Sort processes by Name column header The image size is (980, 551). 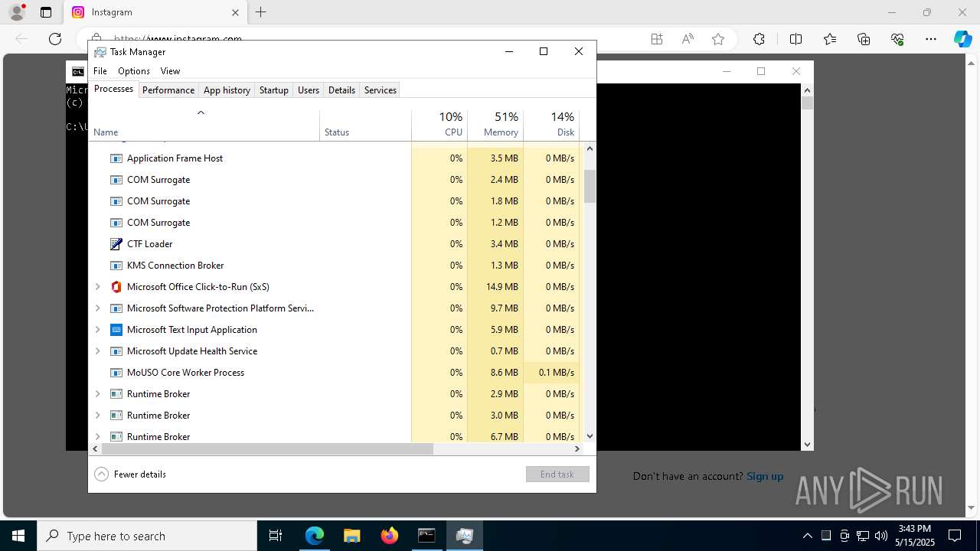[x=204, y=126]
